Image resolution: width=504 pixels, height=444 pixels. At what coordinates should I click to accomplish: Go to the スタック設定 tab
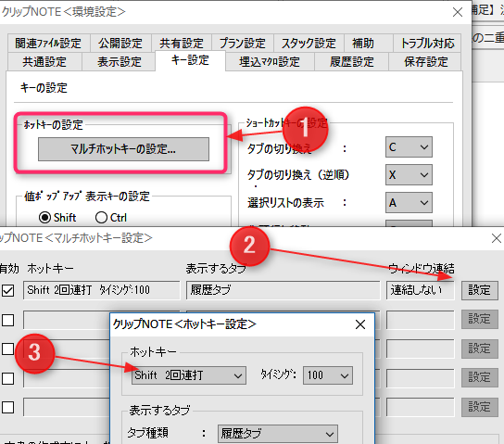(309, 43)
